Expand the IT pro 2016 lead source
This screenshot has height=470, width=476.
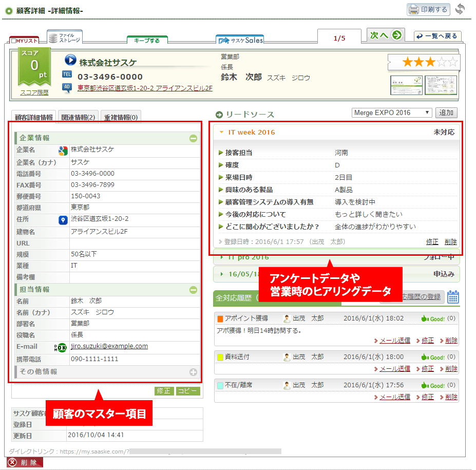(x=222, y=257)
